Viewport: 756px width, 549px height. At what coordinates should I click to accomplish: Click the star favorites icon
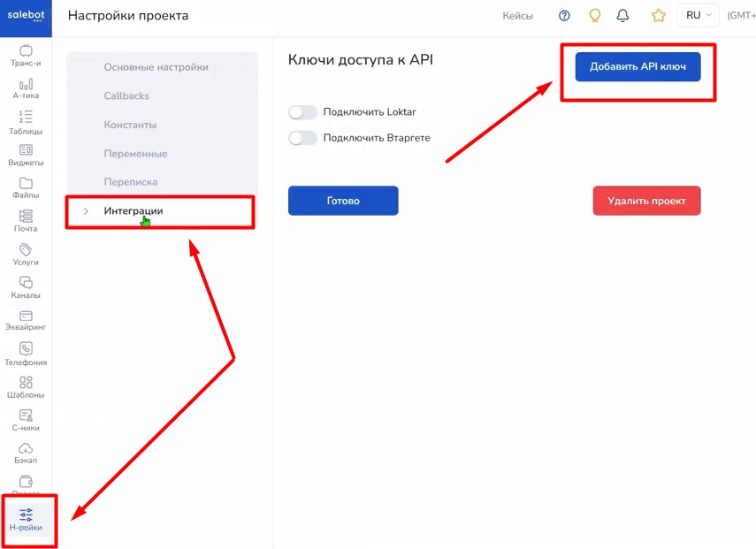tap(658, 16)
